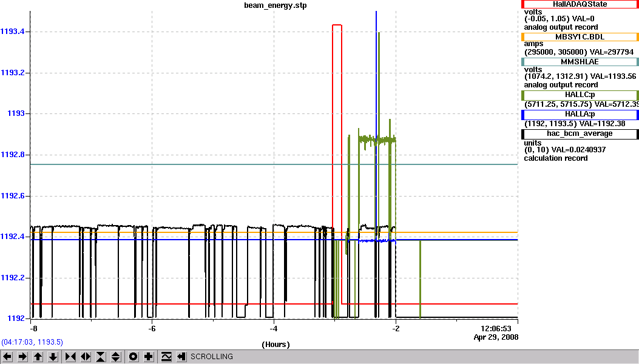Shift the plot down with the down arrow

(x=53, y=357)
